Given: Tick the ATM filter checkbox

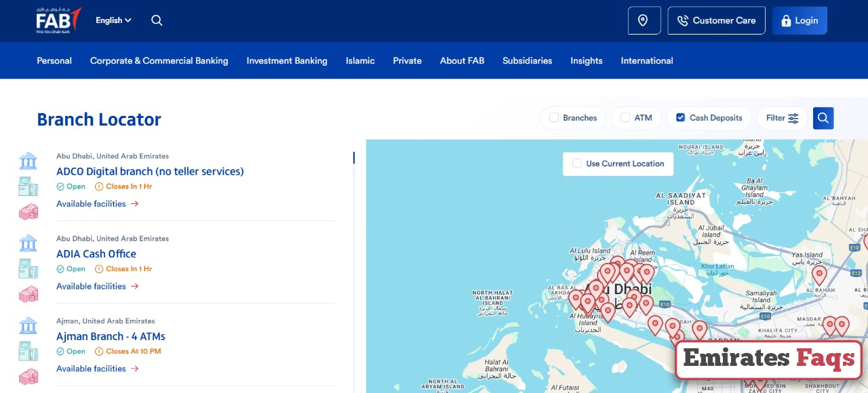Looking at the screenshot, I should point(625,117).
